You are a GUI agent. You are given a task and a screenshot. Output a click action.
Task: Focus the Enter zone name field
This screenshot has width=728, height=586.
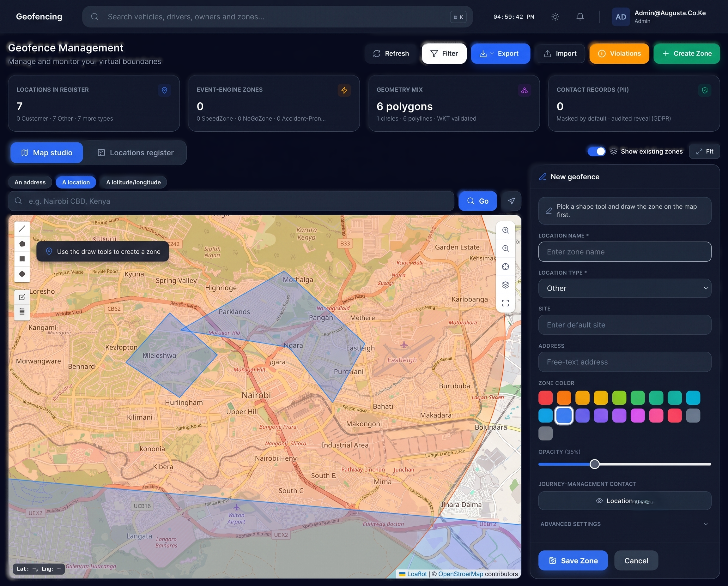point(625,252)
